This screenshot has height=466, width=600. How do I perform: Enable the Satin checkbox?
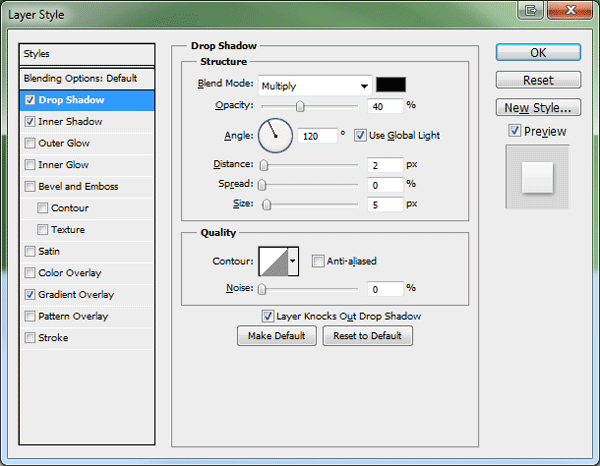pos(30,251)
